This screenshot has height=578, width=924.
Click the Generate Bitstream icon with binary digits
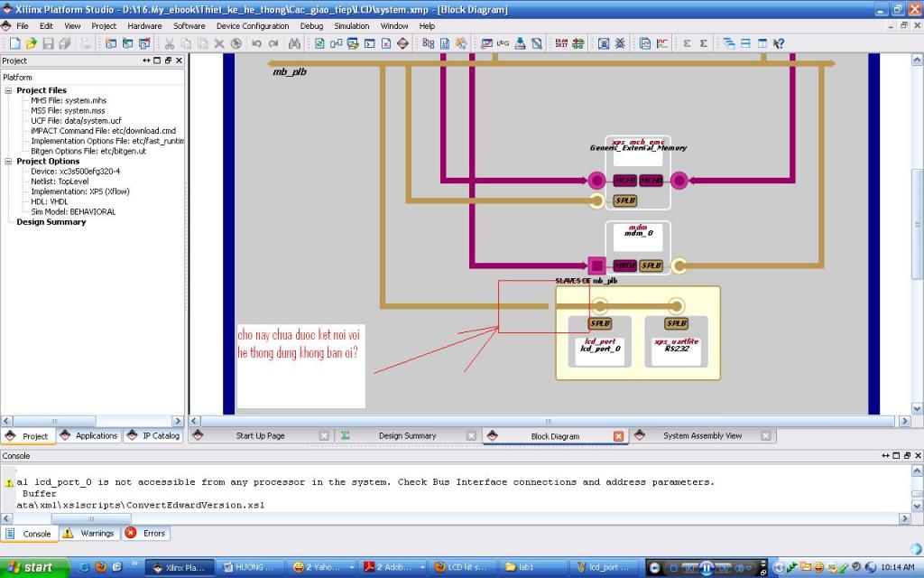point(445,43)
